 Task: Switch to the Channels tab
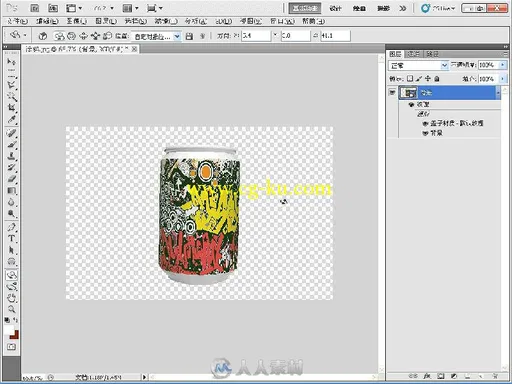tap(413, 54)
